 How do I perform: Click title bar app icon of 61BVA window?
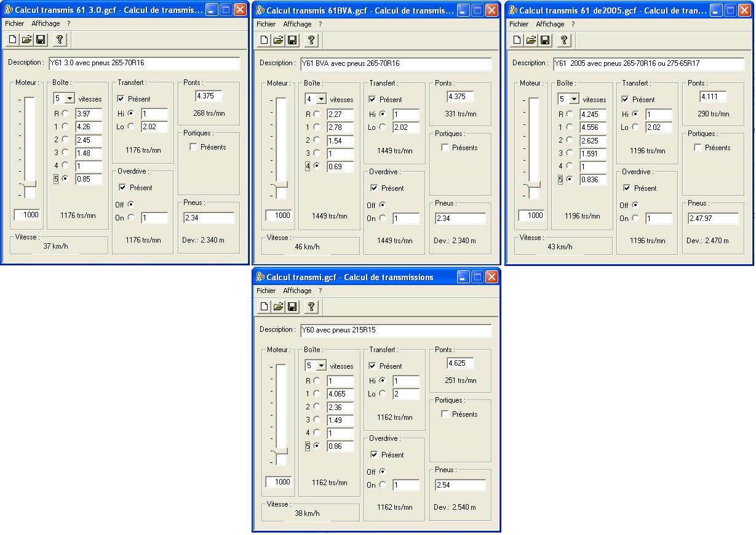[x=260, y=10]
